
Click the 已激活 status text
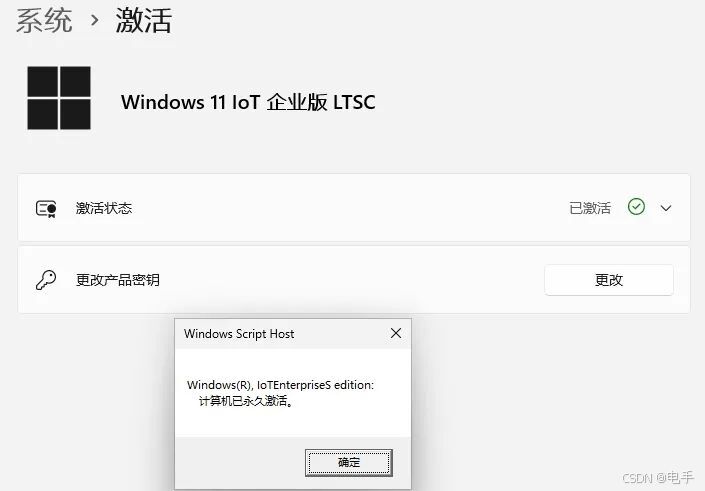point(590,208)
